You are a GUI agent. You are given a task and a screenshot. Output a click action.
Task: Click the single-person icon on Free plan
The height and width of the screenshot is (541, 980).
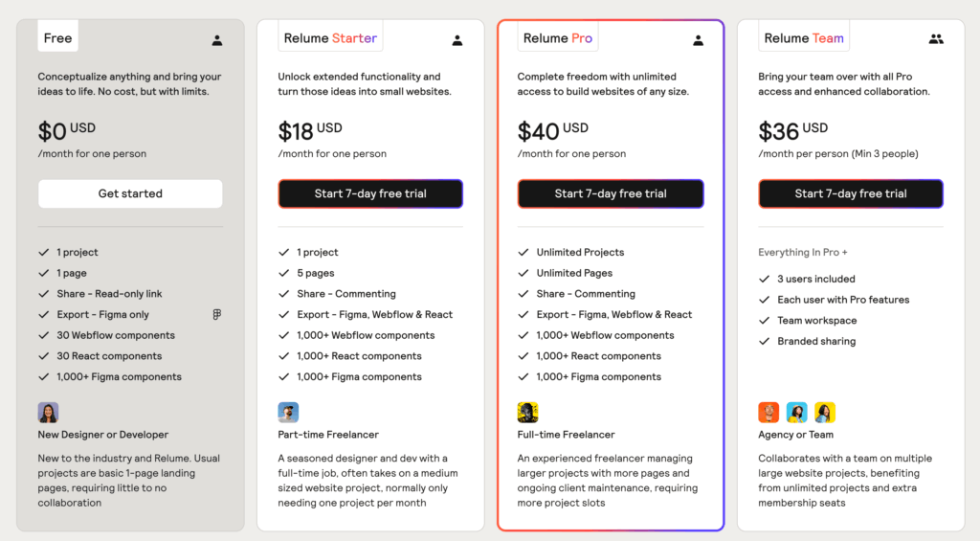click(x=217, y=40)
